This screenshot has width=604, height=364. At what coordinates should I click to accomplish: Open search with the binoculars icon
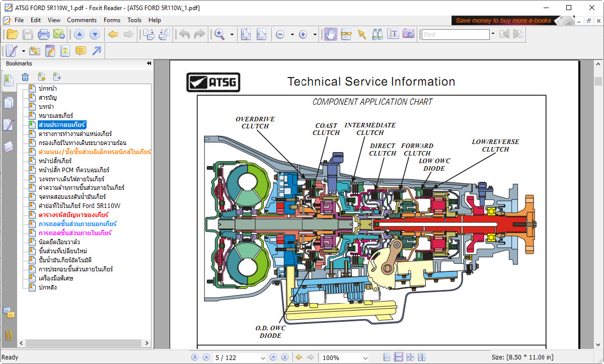coord(377,34)
